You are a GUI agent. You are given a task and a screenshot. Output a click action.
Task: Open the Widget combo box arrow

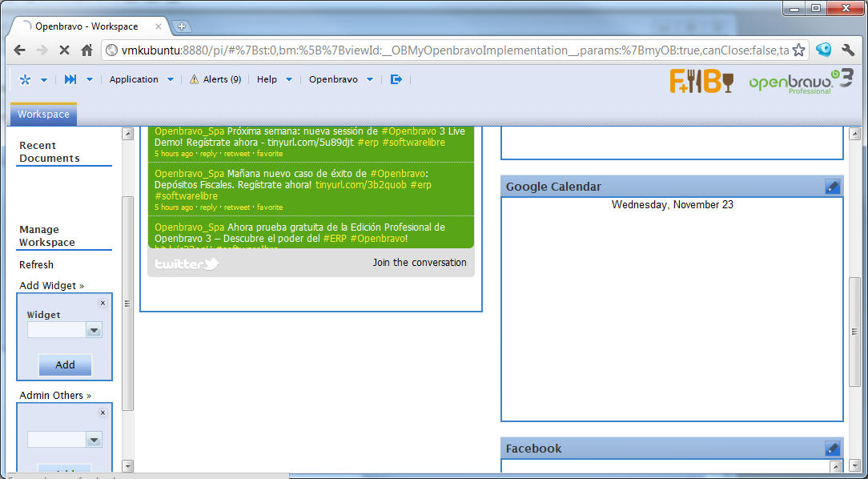tap(94, 331)
